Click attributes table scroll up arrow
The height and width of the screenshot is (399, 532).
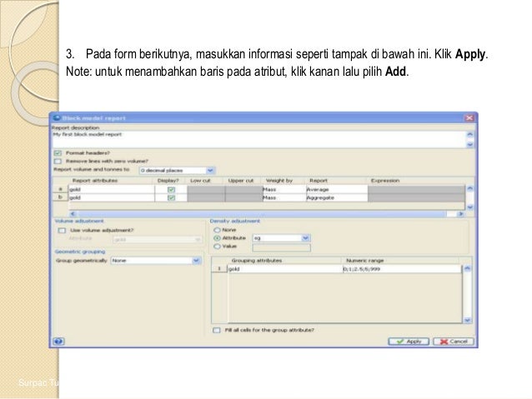470,188
